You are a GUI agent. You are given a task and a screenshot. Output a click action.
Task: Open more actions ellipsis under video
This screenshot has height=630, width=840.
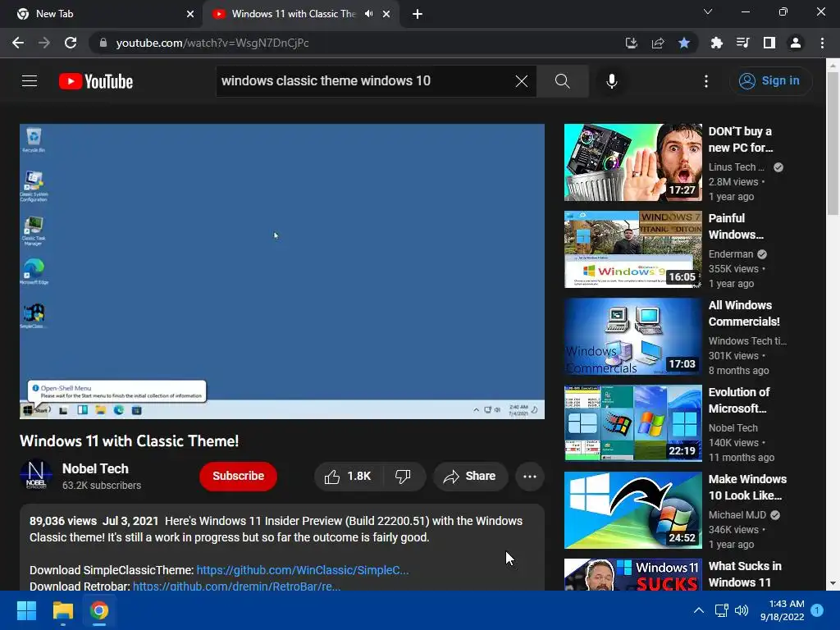[529, 477]
